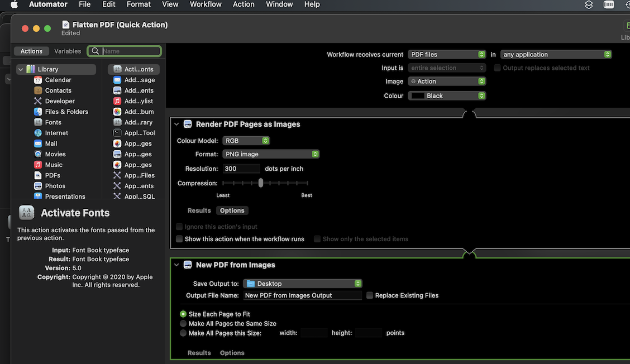This screenshot has height=364, width=630.
Task: Open the Workflow menu in menu bar
Action: (206, 4)
